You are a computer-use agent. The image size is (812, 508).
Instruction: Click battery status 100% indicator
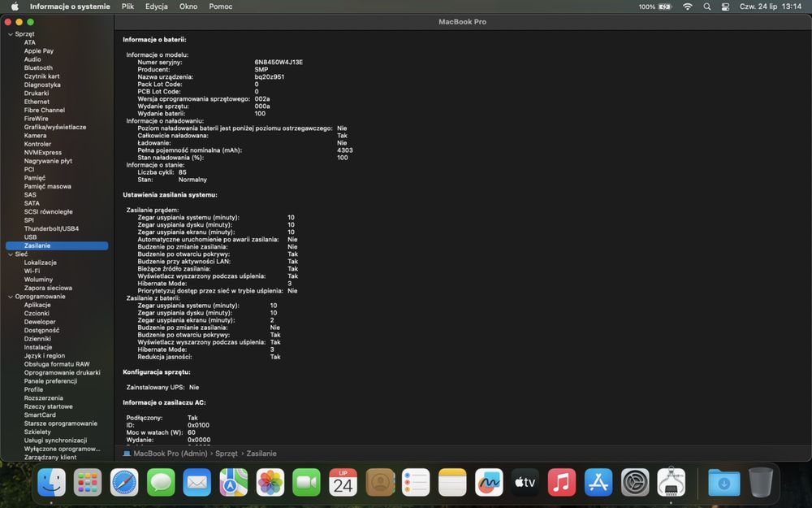click(x=655, y=7)
